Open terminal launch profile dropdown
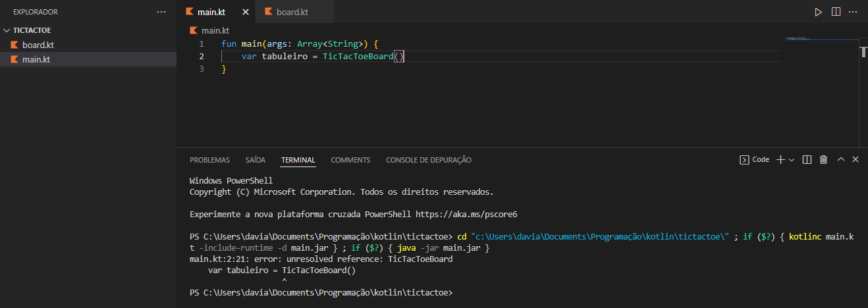Viewport: 868px width, 308px height. [792, 159]
